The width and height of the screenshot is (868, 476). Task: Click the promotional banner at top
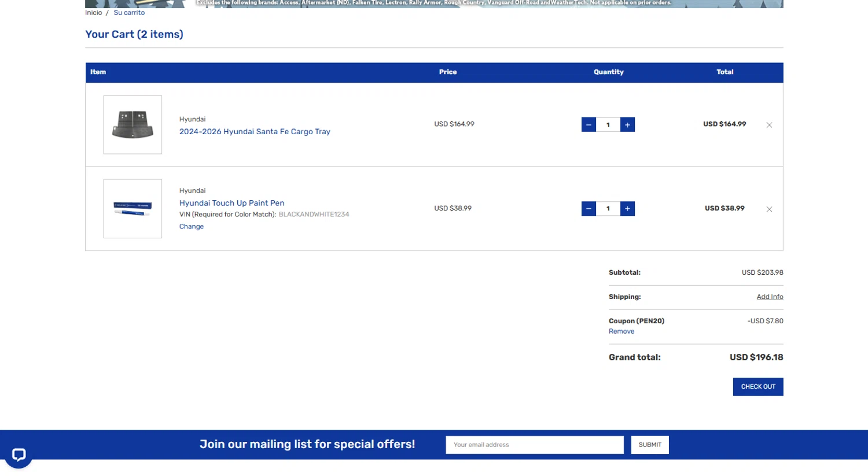click(434, 3)
